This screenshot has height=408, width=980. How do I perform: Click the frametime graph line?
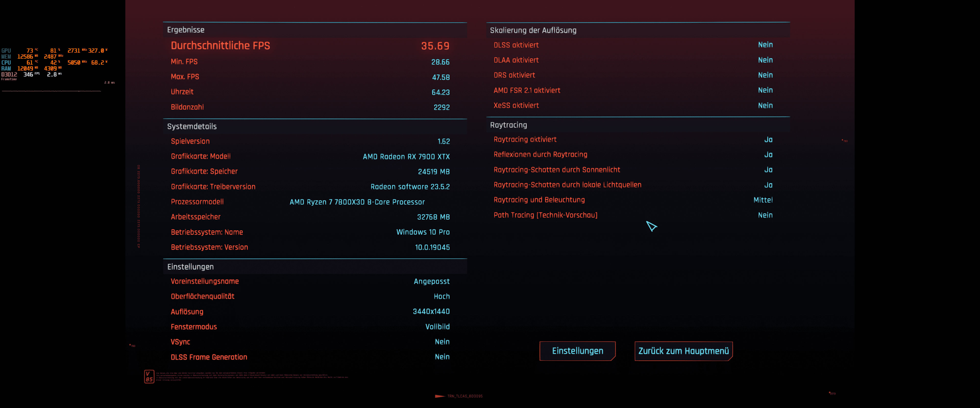tap(51, 91)
